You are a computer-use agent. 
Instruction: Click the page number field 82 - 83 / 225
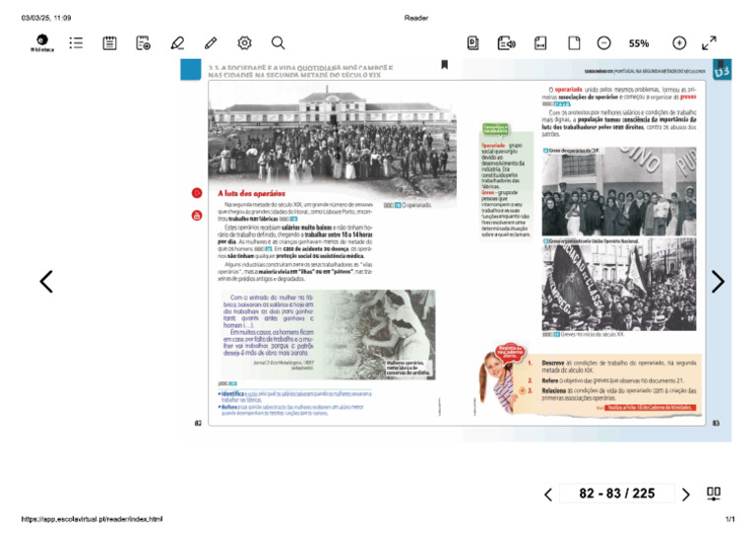click(x=616, y=493)
